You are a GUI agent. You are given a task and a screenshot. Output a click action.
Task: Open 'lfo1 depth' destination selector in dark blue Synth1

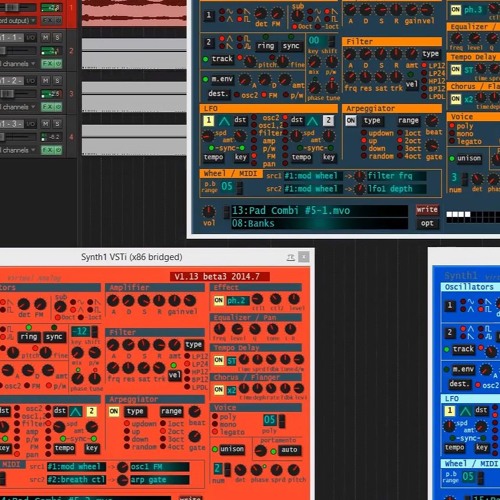[397, 189]
